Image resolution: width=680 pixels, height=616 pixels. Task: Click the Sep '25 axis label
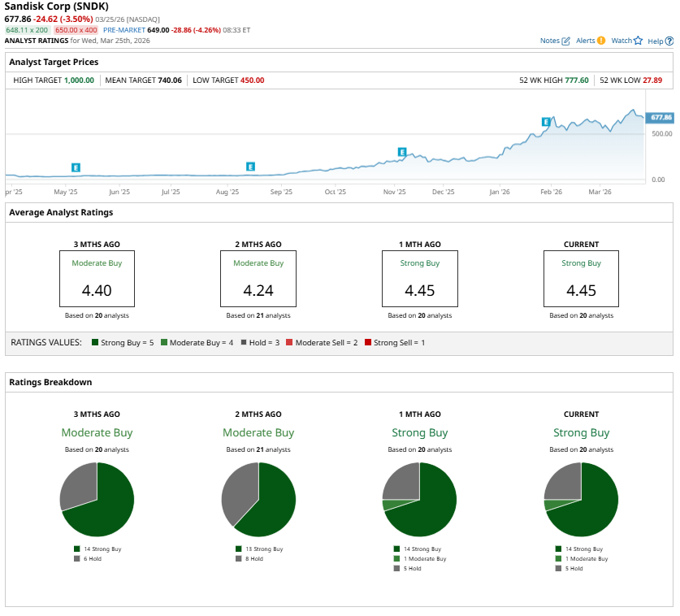click(281, 192)
